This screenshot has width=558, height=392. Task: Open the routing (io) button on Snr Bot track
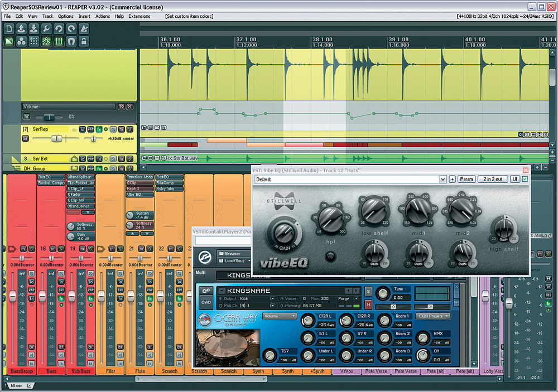[x=82, y=158]
